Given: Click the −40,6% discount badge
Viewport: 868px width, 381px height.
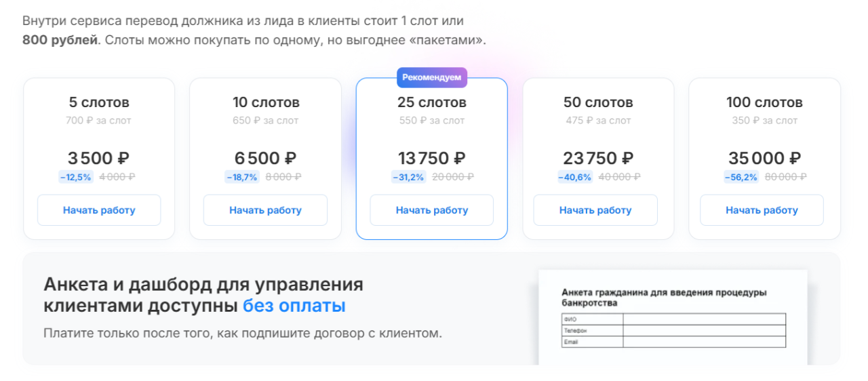Looking at the screenshot, I should (x=575, y=177).
